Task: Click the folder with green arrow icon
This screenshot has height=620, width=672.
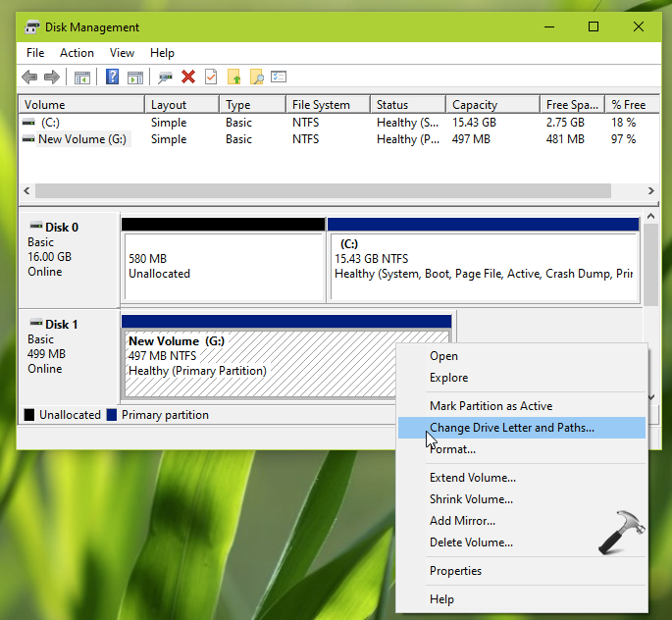Action: (x=234, y=77)
